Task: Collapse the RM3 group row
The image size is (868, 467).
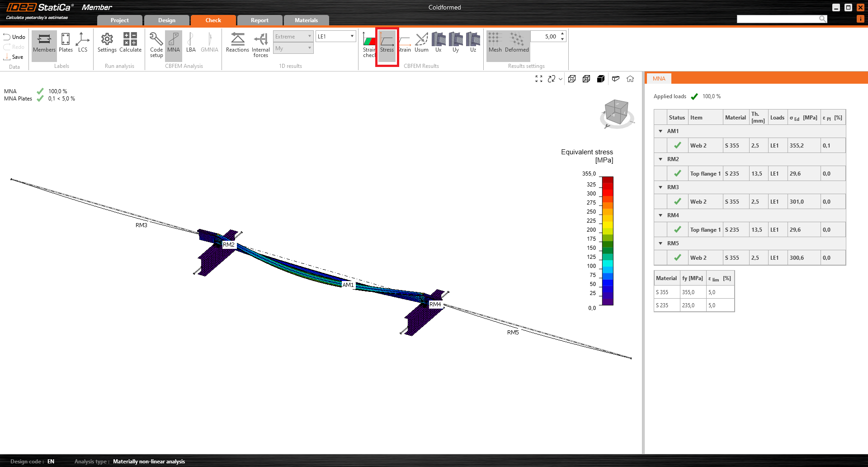Action: [x=660, y=187]
